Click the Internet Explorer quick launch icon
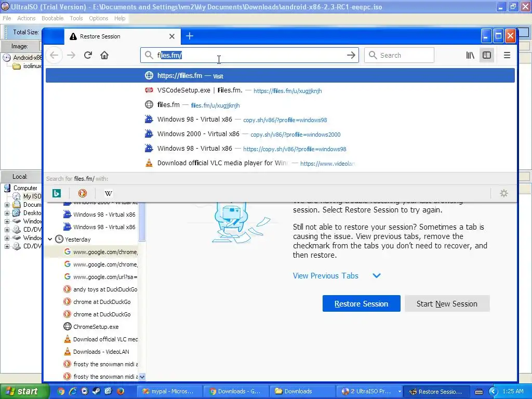 click(73, 391)
